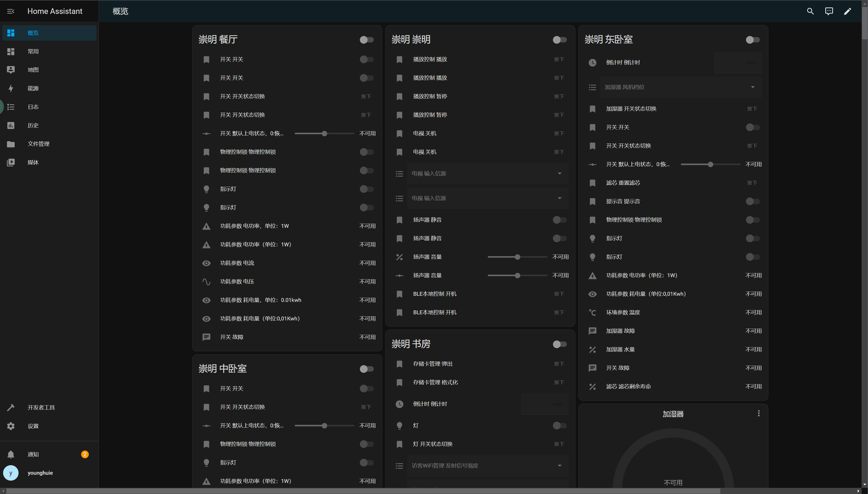The width and height of the screenshot is (868, 494).
Task: Open the 能源 sidebar item
Action: (33, 88)
